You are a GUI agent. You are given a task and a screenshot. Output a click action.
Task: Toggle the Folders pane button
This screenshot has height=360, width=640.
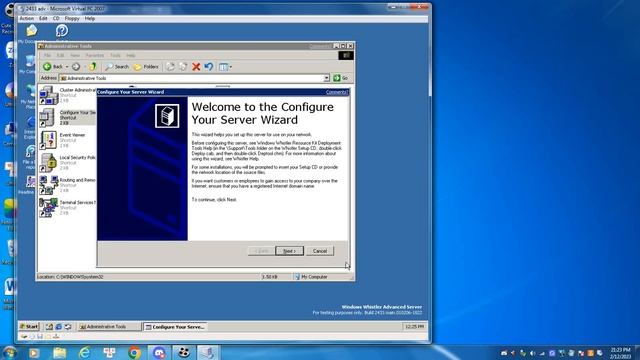[146, 67]
